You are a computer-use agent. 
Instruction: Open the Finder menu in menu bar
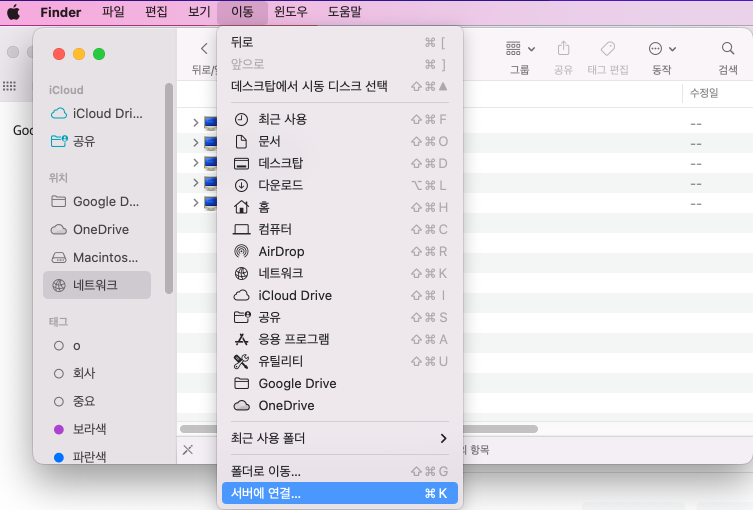[x=61, y=12]
